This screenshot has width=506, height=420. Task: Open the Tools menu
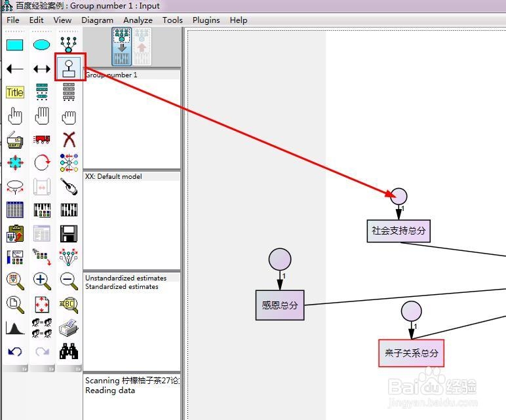point(172,20)
